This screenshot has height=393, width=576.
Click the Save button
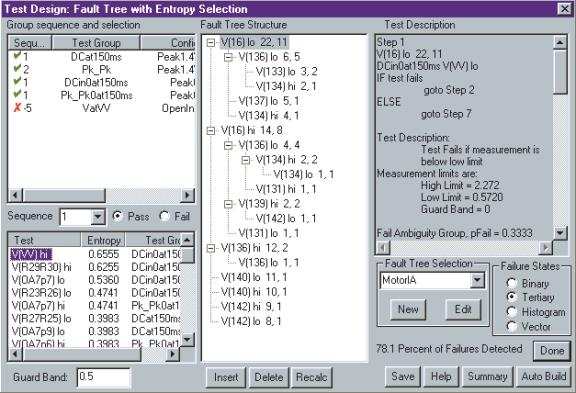pos(403,376)
